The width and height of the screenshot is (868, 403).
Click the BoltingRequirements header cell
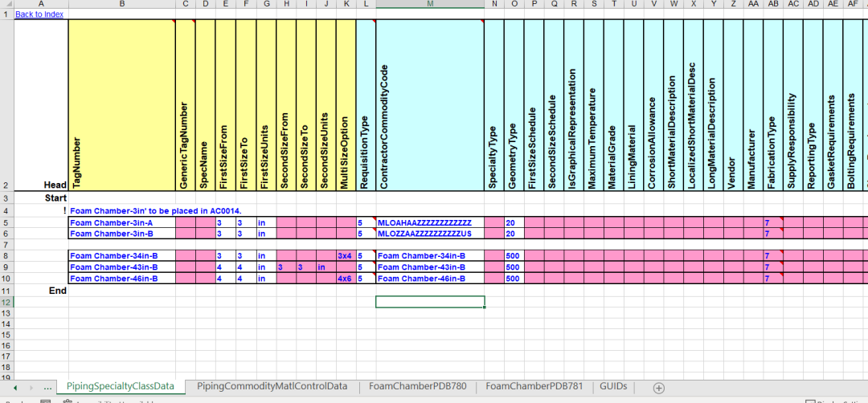point(853,106)
